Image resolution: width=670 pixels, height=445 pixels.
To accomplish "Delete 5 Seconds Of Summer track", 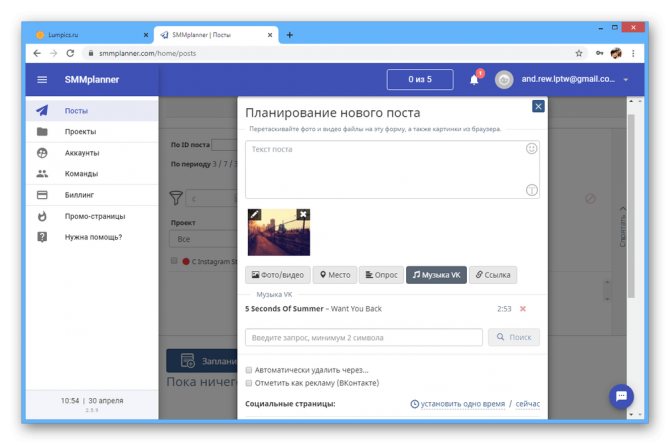I will 523,309.
